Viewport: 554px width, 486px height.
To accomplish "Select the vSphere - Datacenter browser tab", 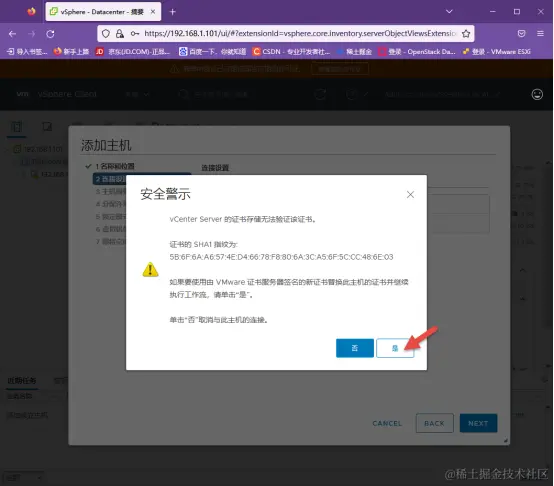I will 103,12.
